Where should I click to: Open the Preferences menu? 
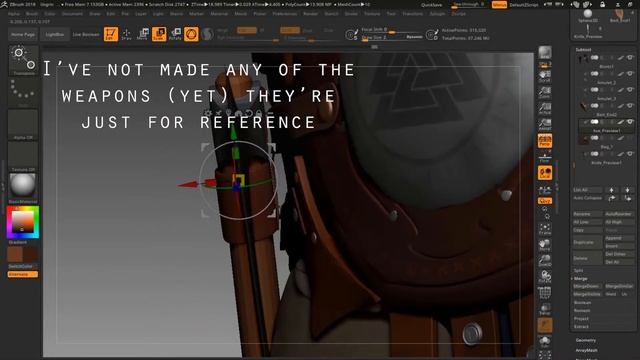(284, 14)
